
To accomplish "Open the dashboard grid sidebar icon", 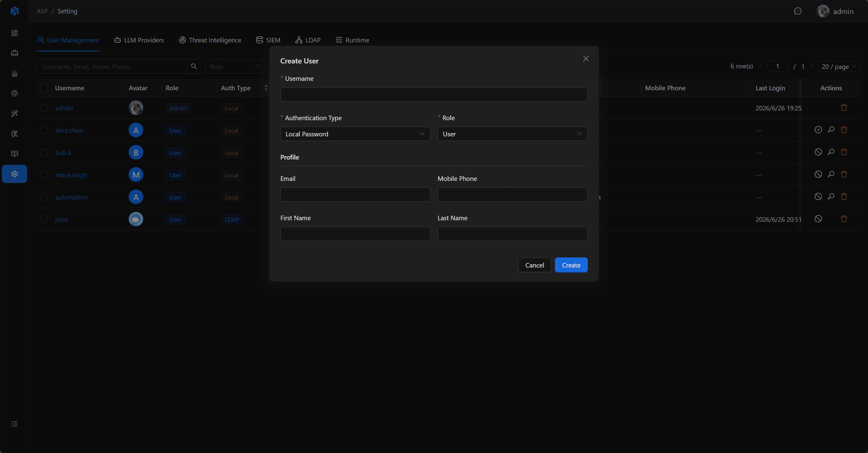I will coord(15,33).
